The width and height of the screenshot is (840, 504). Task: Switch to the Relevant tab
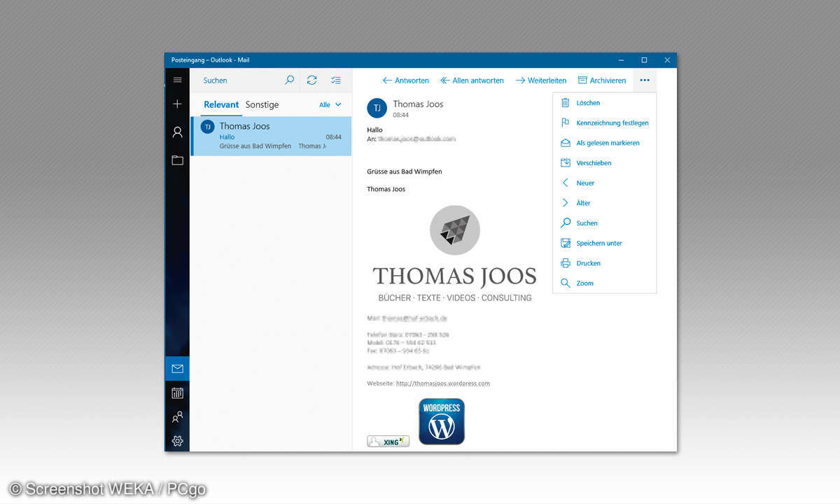point(221,105)
